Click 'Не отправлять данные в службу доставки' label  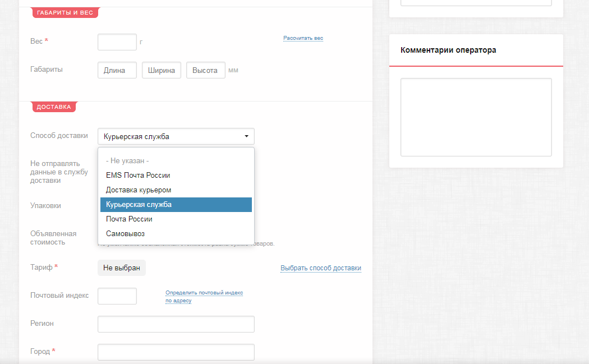59,172
